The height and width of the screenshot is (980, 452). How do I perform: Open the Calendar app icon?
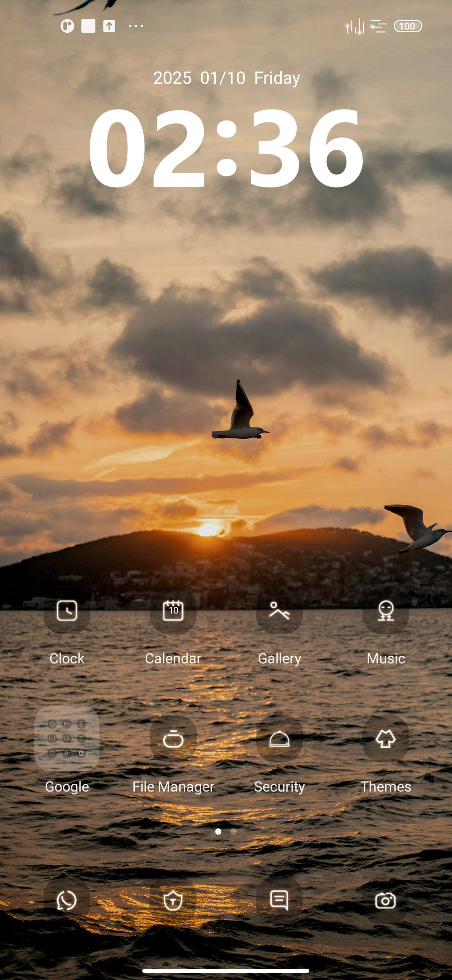[173, 611]
